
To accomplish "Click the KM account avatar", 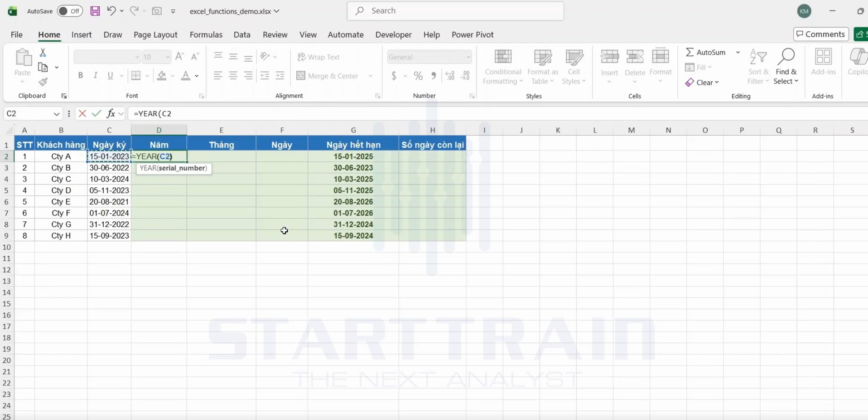I will tap(804, 11).
